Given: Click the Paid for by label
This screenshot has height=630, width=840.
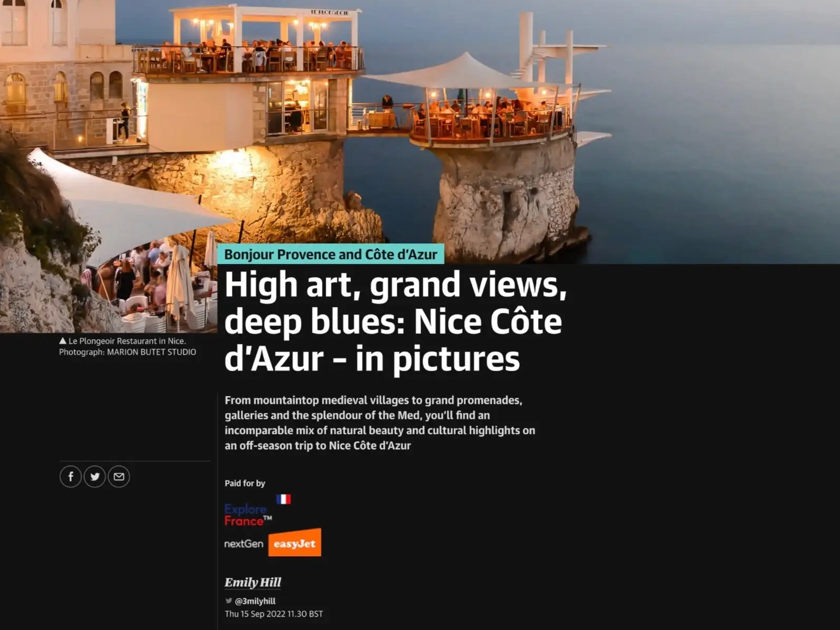Looking at the screenshot, I should click(x=245, y=483).
